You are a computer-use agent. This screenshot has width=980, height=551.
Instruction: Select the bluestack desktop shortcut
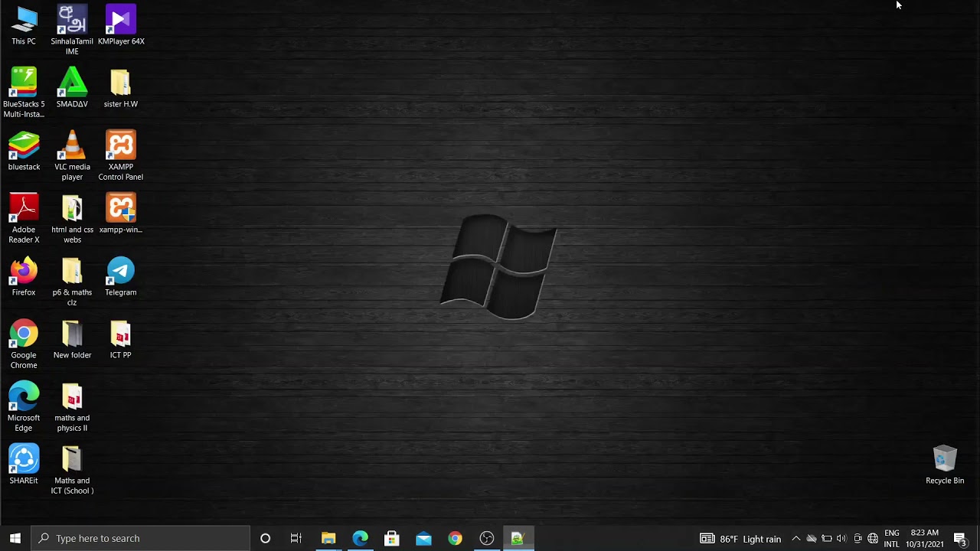(24, 152)
